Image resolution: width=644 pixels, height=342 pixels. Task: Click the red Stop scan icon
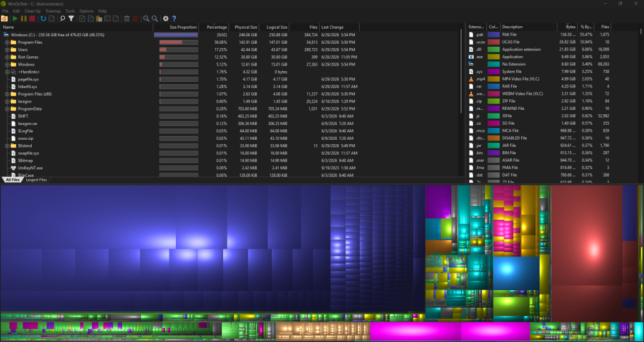click(32, 19)
